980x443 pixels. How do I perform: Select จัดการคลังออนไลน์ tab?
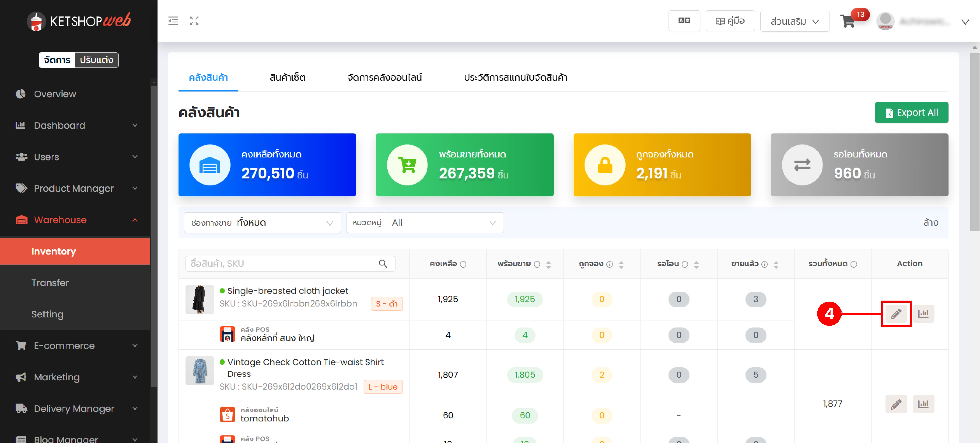point(385,78)
